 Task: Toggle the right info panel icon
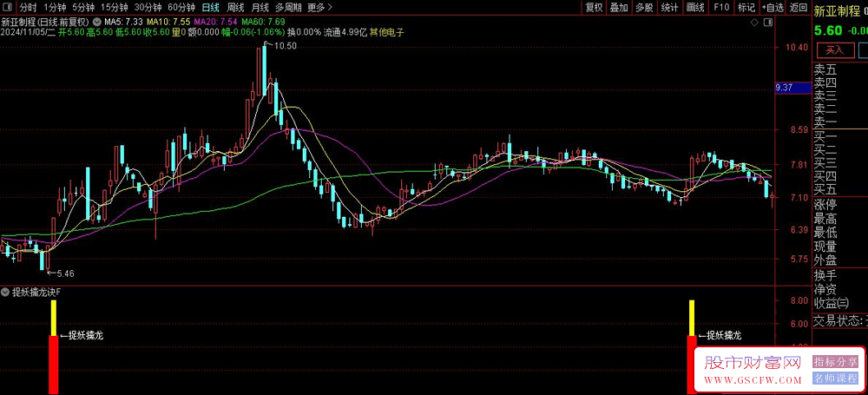[768, 23]
